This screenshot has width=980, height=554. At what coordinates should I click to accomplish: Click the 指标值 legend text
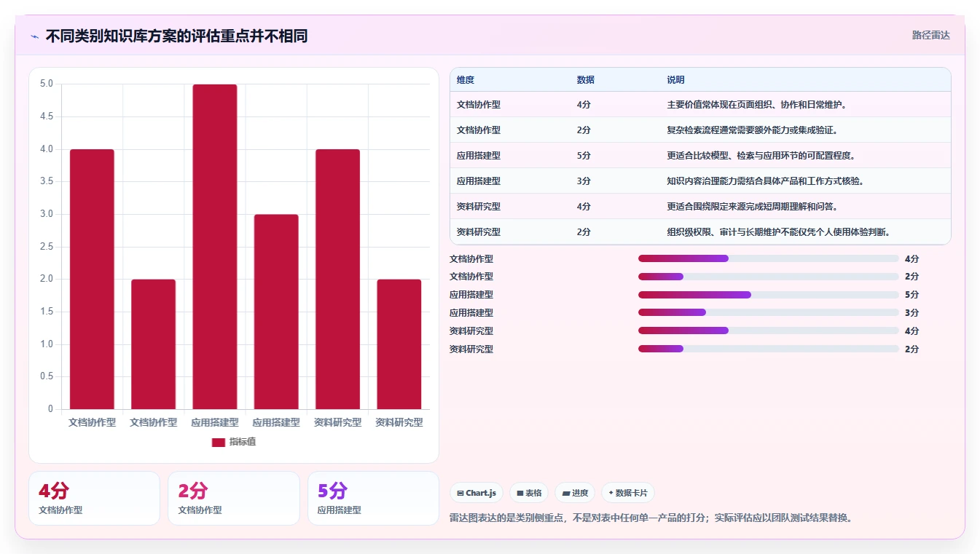[243, 442]
